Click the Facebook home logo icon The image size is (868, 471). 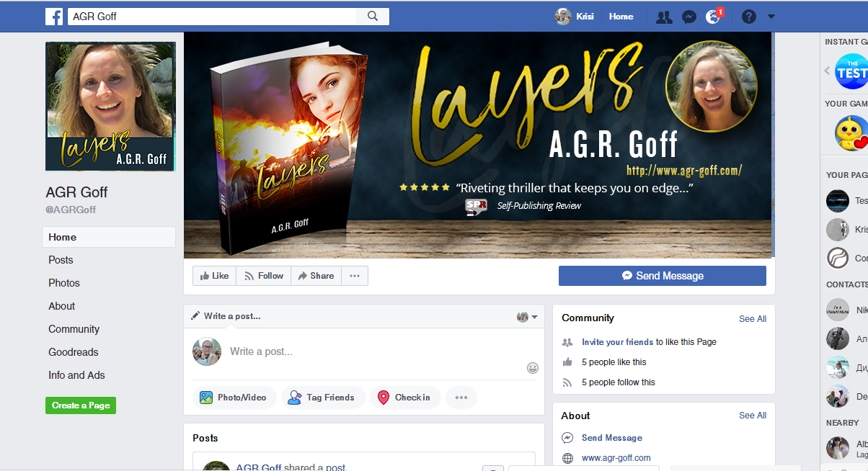[54, 16]
